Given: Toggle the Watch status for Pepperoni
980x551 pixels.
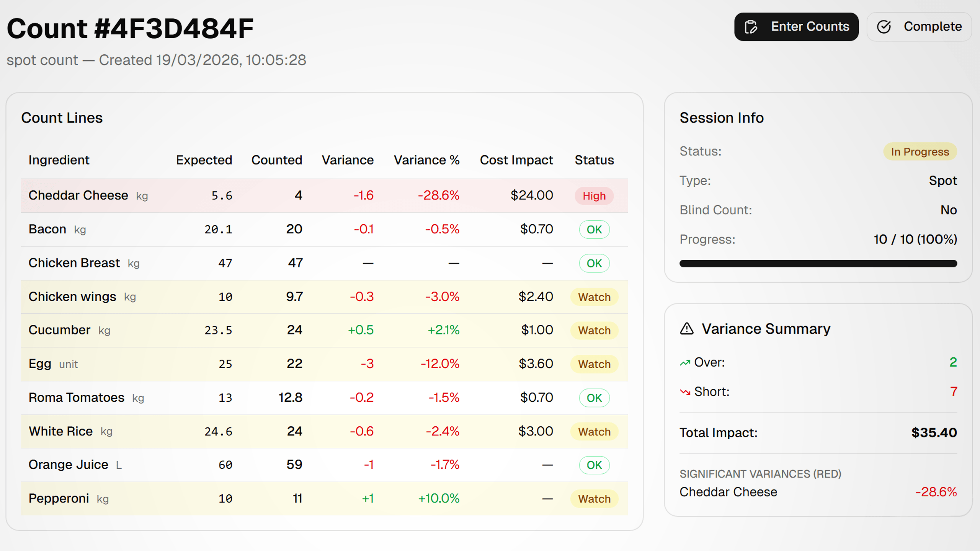Looking at the screenshot, I should (594, 499).
